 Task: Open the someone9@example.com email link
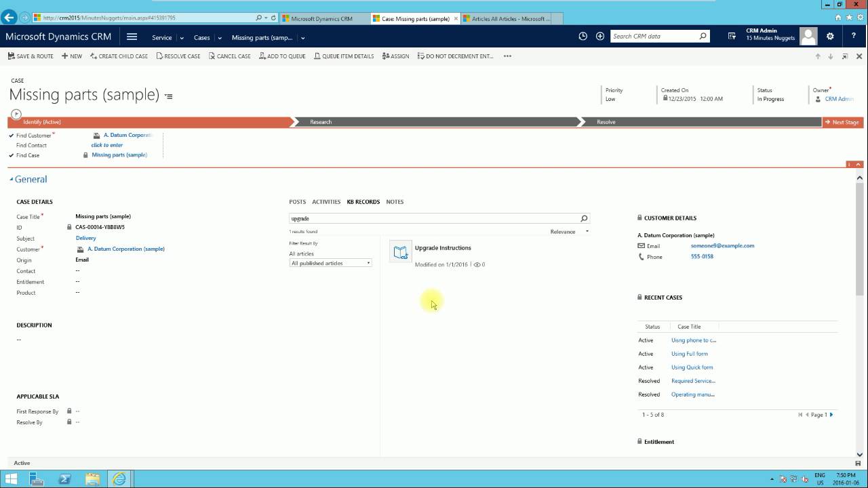[722, 245]
